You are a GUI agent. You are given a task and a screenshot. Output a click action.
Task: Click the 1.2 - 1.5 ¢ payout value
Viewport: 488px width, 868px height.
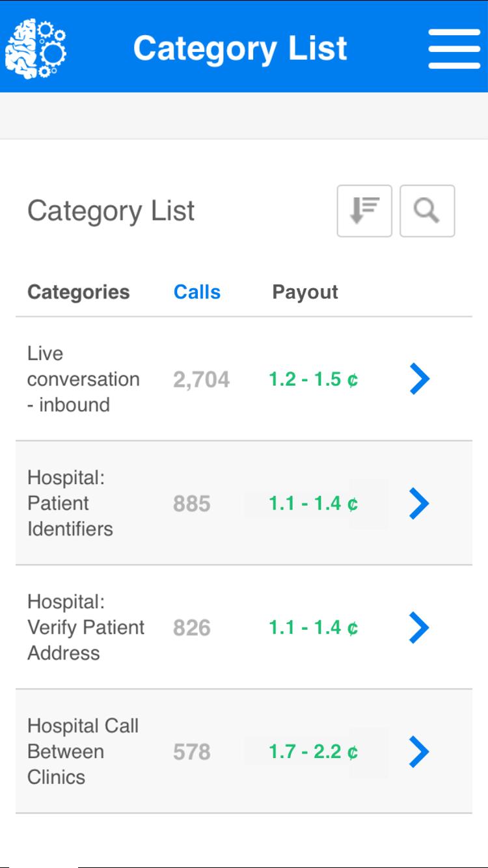[314, 380]
